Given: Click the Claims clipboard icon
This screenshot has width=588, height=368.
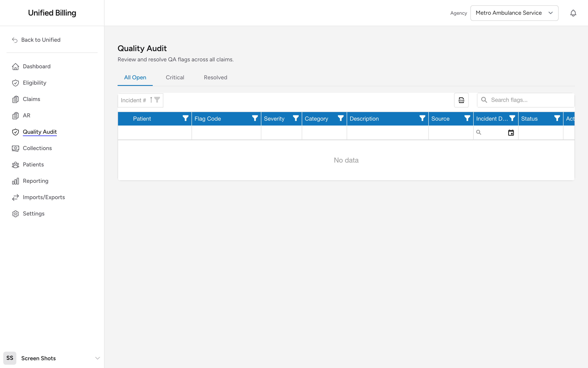Looking at the screenshot, I should pyautogui.click(x=16, y=99).
